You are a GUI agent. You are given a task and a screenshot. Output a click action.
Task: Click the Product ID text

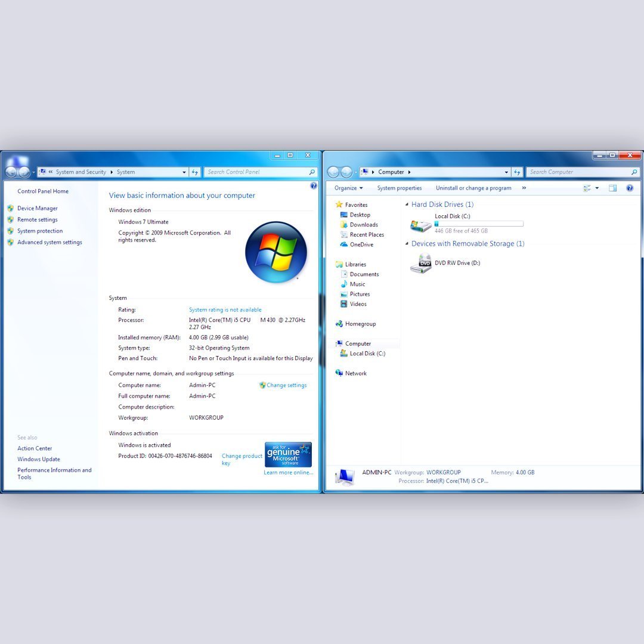[x=165, y=456]
